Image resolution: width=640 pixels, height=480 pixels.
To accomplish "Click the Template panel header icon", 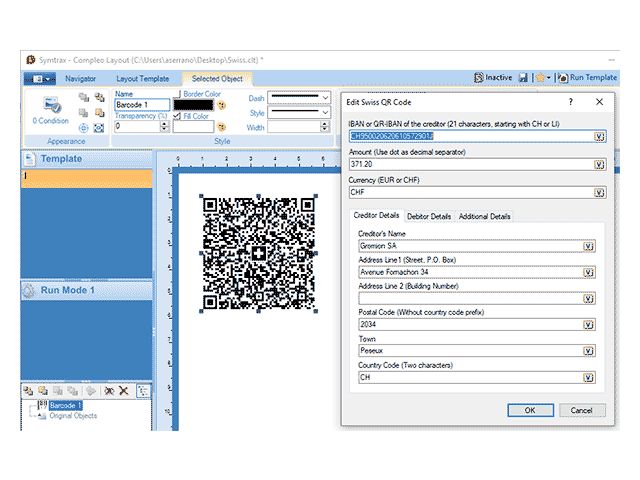I will point(30,159).
